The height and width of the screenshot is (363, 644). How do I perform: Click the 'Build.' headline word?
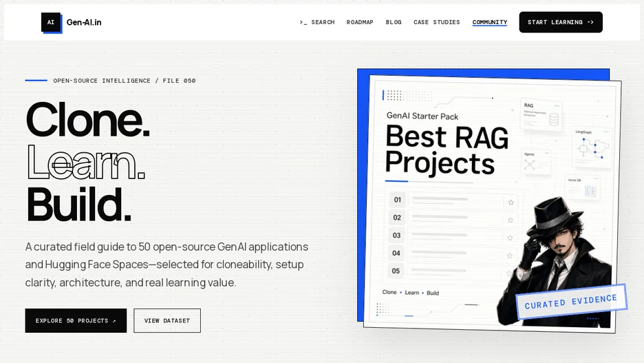79,205
